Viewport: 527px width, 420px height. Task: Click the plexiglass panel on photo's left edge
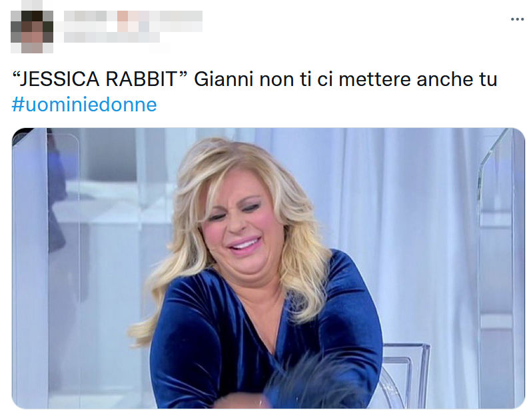(29, 269)
